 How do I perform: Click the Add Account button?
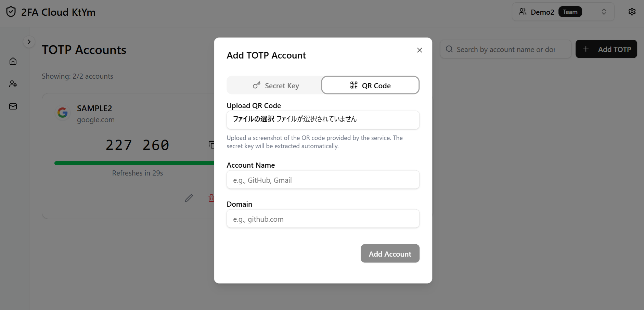tap(390, 254)
